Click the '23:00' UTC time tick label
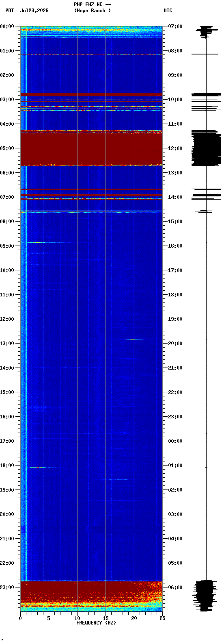Screen dimensions: 224x644 (x=175, y=417)
